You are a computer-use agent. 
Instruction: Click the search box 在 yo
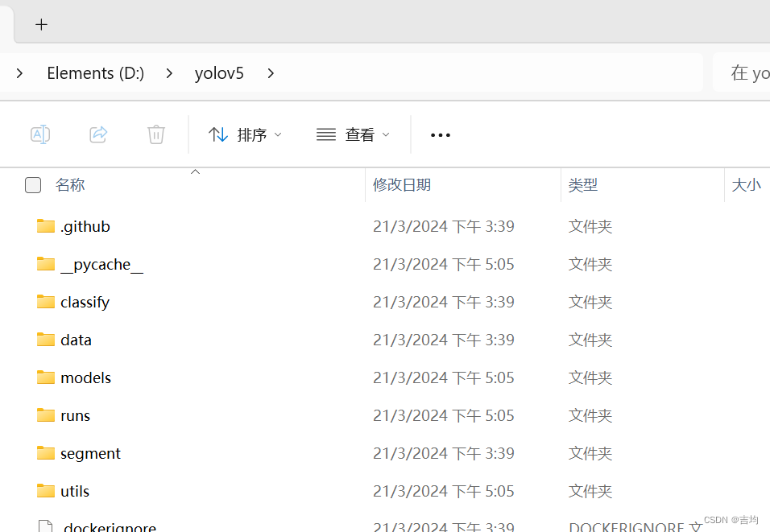[x=742, y=73]
